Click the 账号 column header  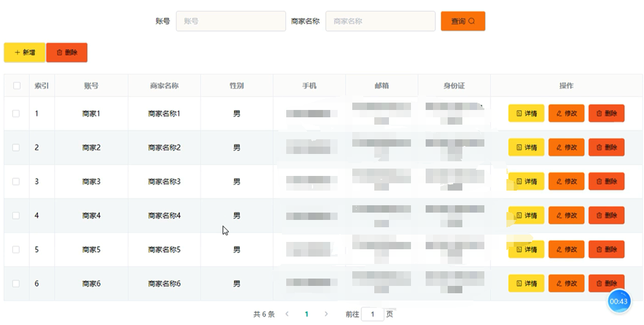point(91,86)
